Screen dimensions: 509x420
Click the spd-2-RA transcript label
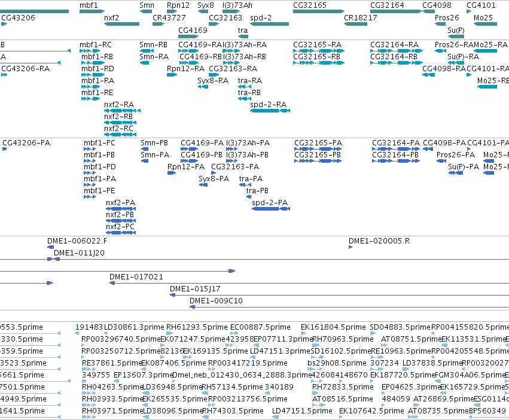[x=268, y=105]
